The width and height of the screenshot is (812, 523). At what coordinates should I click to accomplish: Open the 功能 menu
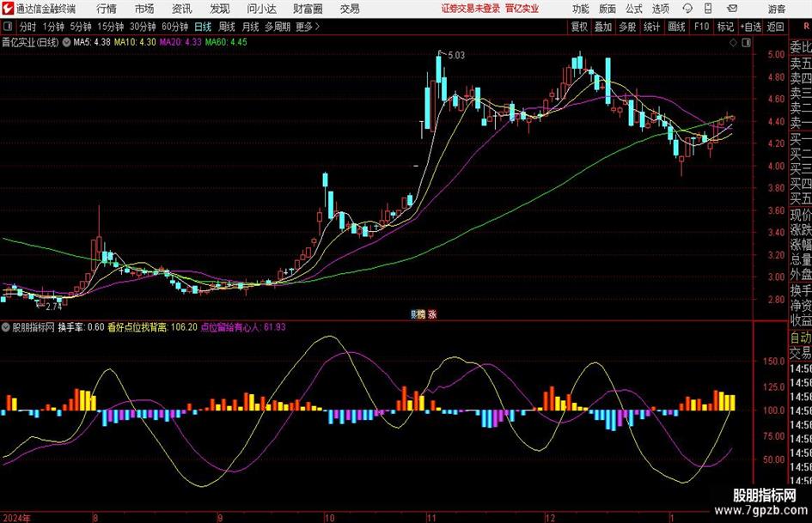click(x=581, y=9)
